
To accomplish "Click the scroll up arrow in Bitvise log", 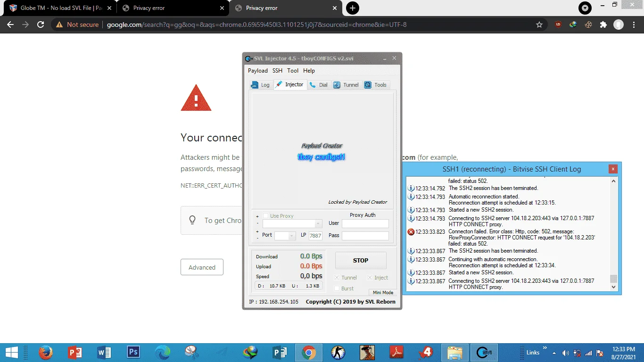I will point(613,181).
